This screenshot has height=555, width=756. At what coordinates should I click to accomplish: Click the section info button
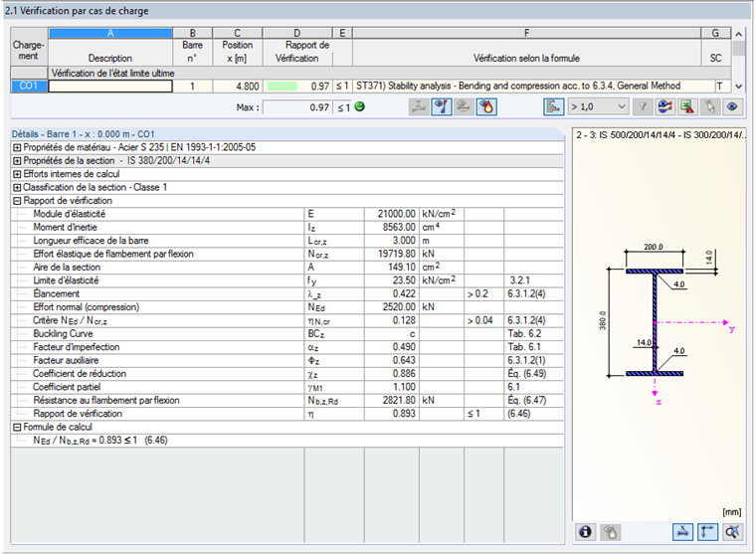(x=586, y=533)
